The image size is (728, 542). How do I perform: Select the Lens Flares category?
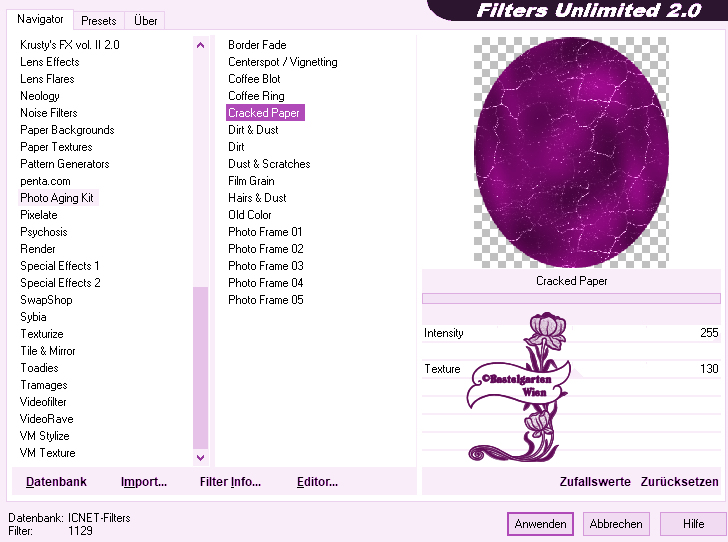pyautogui.click(x=47, y=79)
